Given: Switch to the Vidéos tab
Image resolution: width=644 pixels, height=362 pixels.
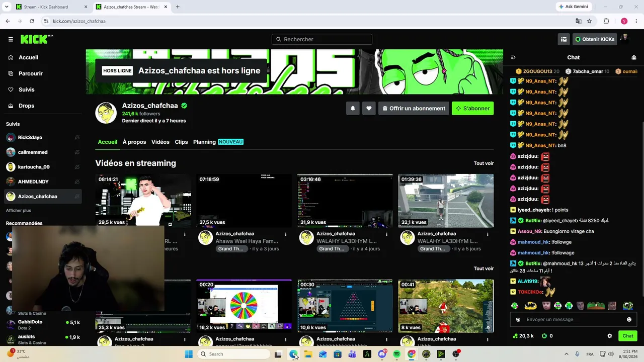Looking at the screenshot, I should [160, 142].
